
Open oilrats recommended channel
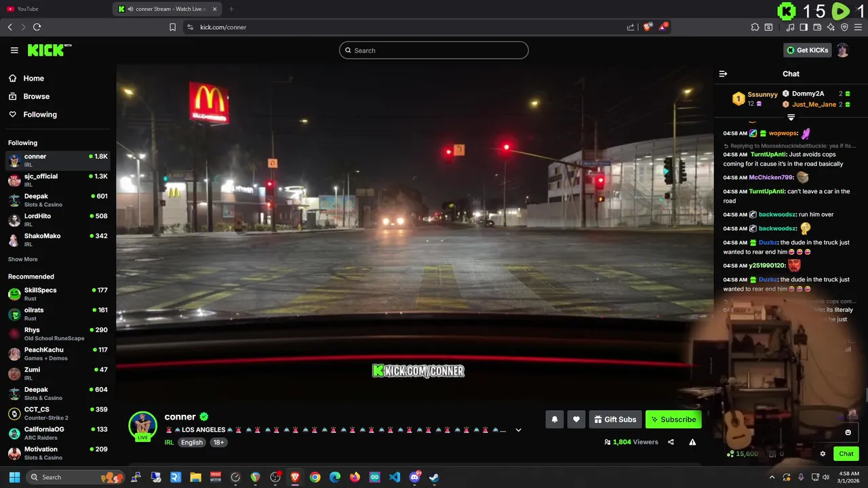[58, 314]
